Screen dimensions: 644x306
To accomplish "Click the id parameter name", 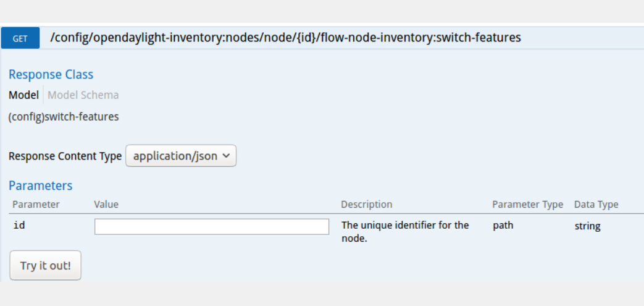I will point(19,226).
